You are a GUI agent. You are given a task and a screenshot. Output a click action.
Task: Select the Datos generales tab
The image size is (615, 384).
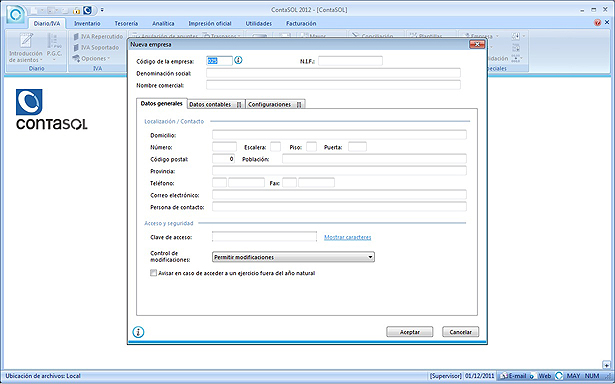click(x=162, y=104)
